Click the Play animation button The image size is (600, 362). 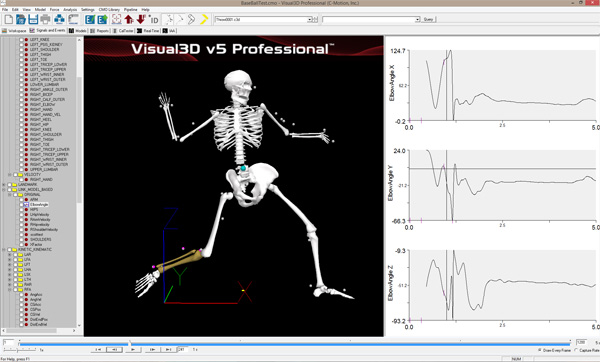tap(133, 349)
